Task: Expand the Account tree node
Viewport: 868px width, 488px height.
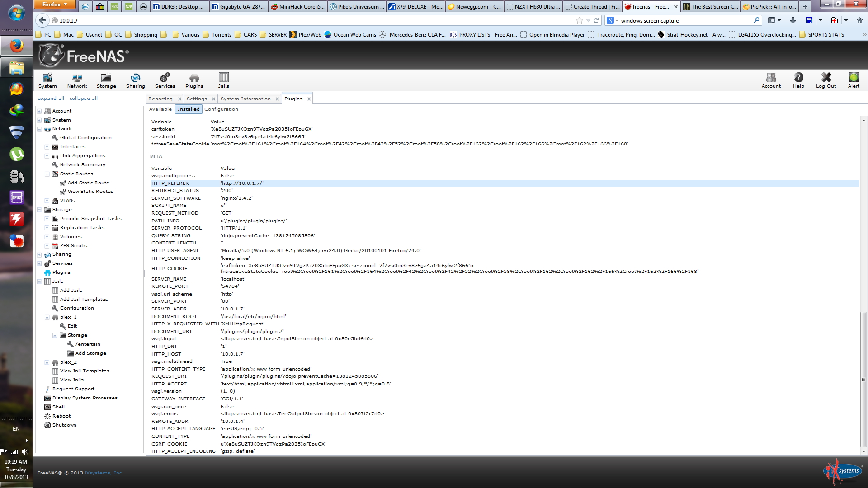Action: tap(39, 111)
